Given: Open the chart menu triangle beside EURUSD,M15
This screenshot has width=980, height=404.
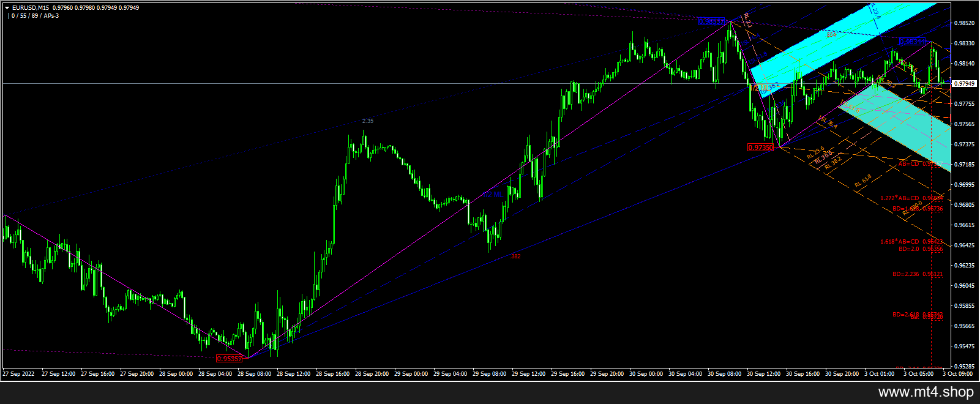Looking at the screenshot, I should pos(7,8).
